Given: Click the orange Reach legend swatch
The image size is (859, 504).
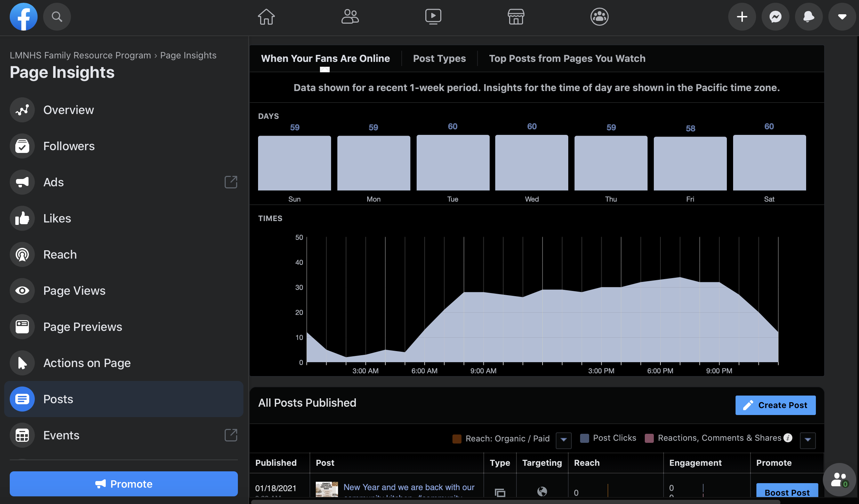Looking at the screenshot, I should (x=457, y=439).
